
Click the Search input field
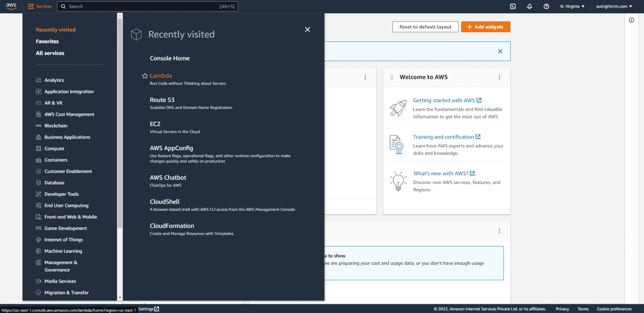[143, 6]
